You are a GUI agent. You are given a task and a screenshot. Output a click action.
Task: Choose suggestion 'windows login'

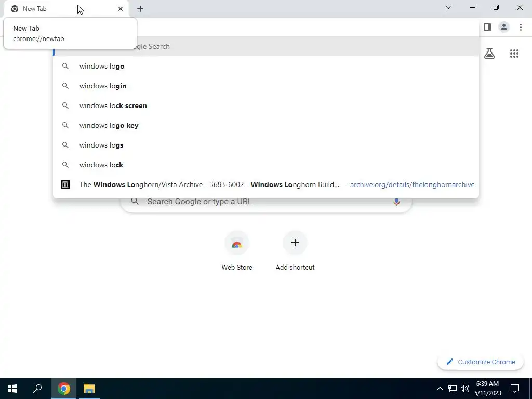(266, 86)
